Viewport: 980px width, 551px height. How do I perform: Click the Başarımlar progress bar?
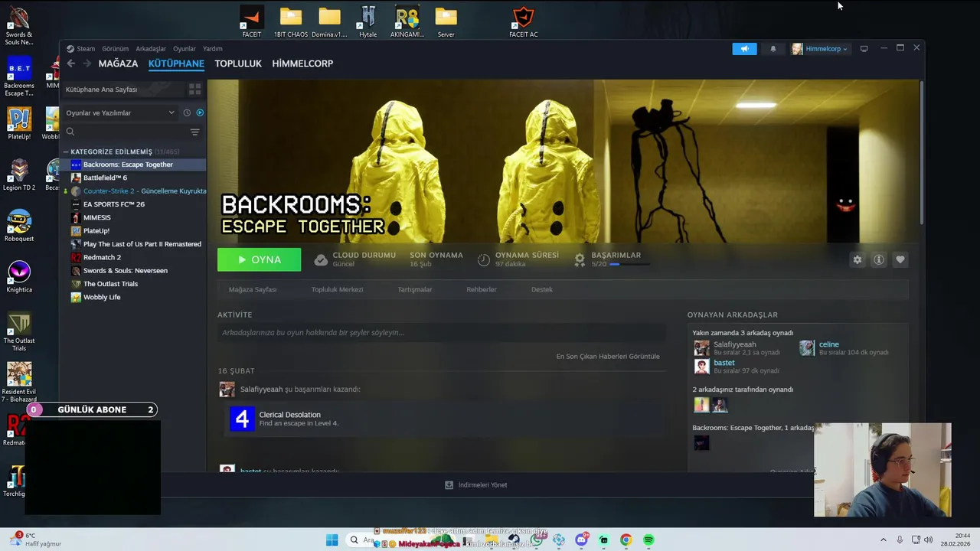click(x=629, y=264)
